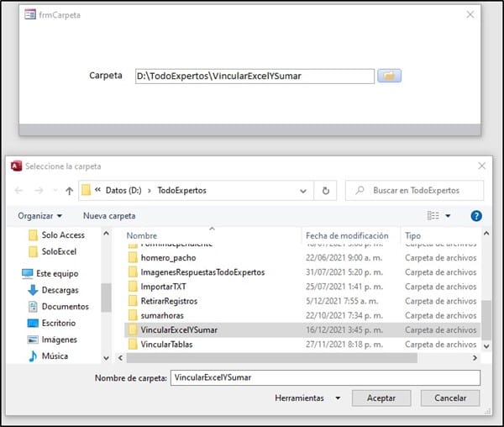Sort by Nombre column header

pos(142,236)
